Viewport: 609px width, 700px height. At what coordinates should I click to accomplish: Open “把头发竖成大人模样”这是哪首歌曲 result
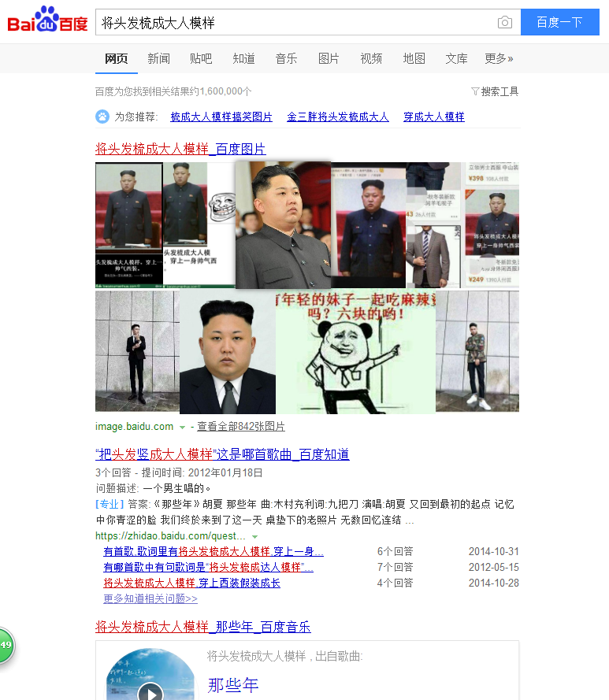[222, 454]
